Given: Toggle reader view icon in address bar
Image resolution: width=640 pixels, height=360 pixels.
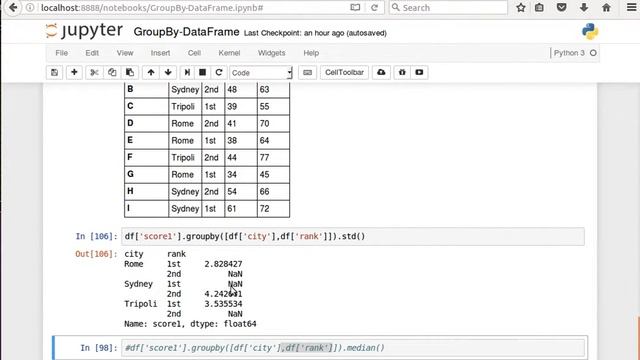Looking at the screenshot, I should click(355, 7).
